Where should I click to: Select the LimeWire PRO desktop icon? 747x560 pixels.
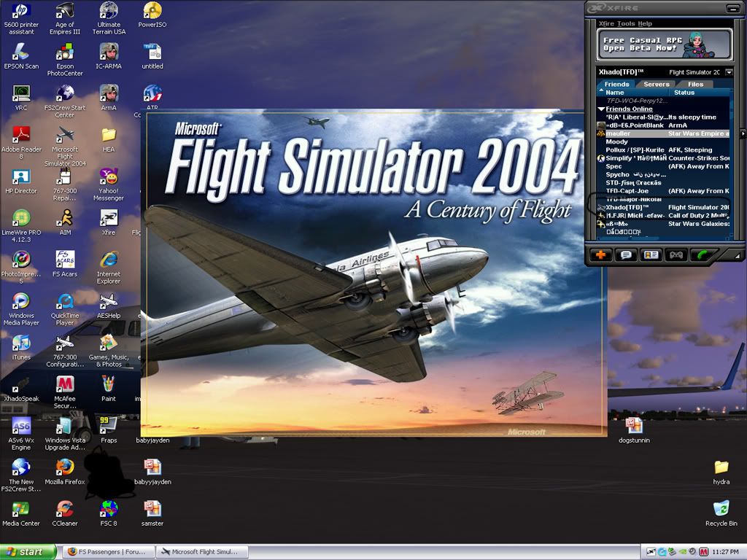(x=21, y=226)
